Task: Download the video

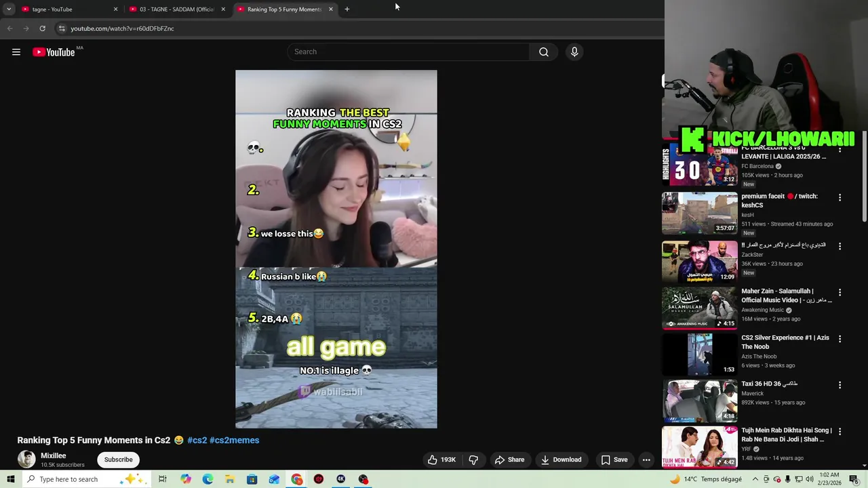Action: [x=561, y=460]
